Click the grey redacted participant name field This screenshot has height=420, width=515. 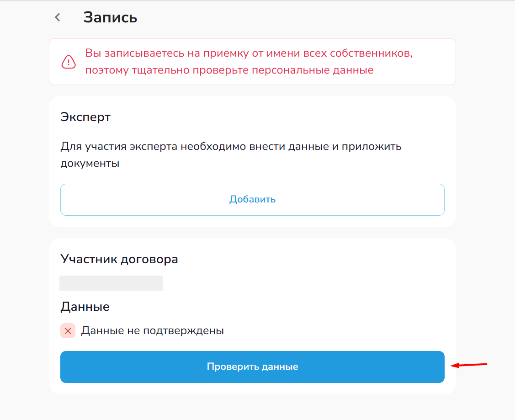111,283
